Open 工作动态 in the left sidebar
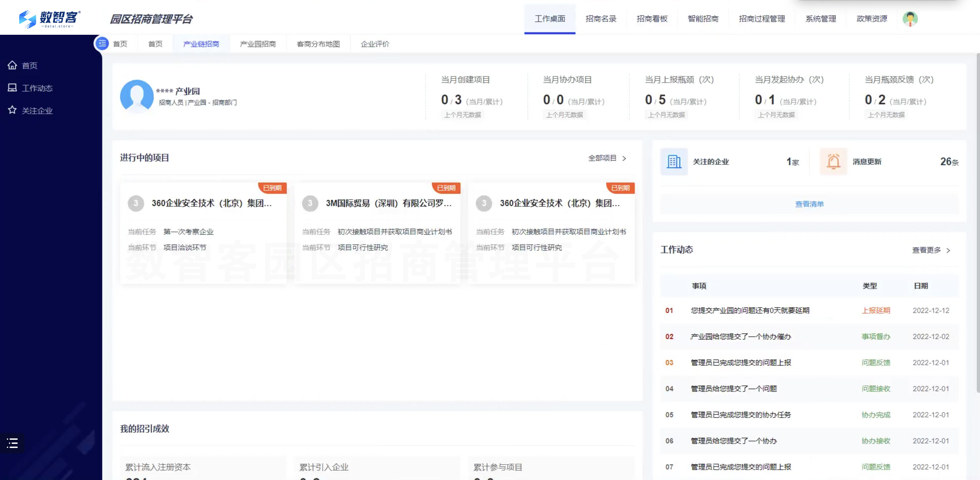Image resolution: width=980 pixels, height=480 pixels. pyautogui.click(x=37, y=88)
